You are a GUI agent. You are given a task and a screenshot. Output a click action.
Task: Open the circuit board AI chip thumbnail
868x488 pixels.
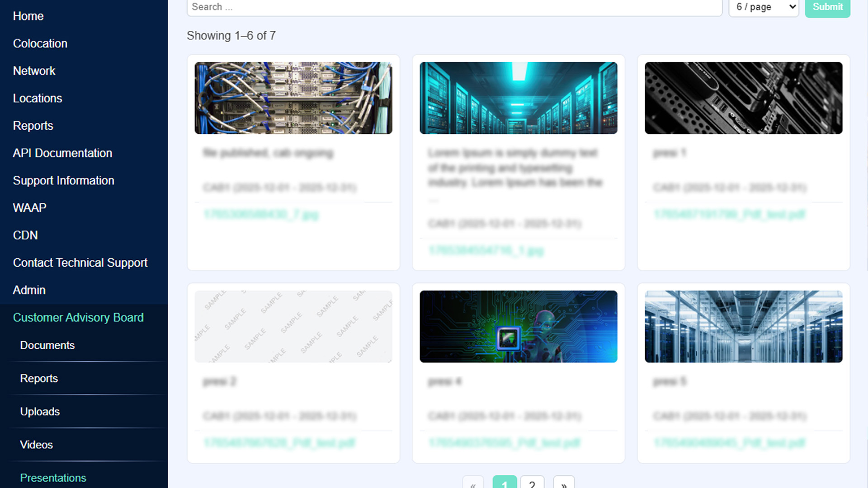518,326
